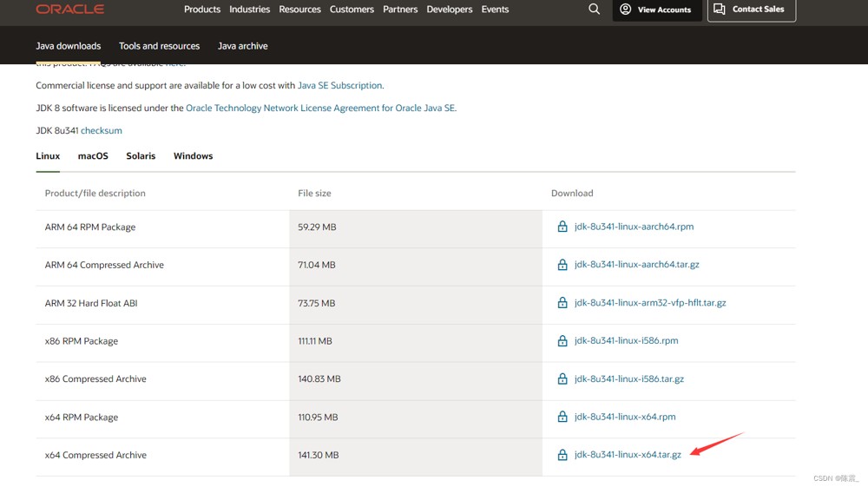Open the Customers menu
This screenshot has height=487, width=868.
[x=352, y=10]
